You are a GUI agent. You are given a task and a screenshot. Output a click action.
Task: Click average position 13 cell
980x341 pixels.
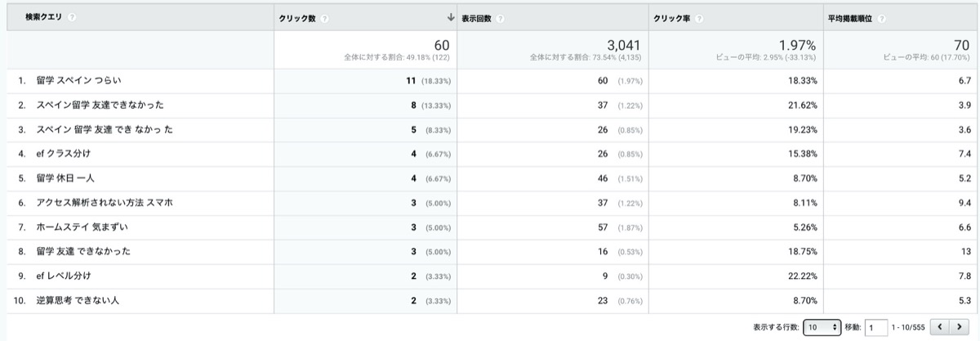[966, 252]
